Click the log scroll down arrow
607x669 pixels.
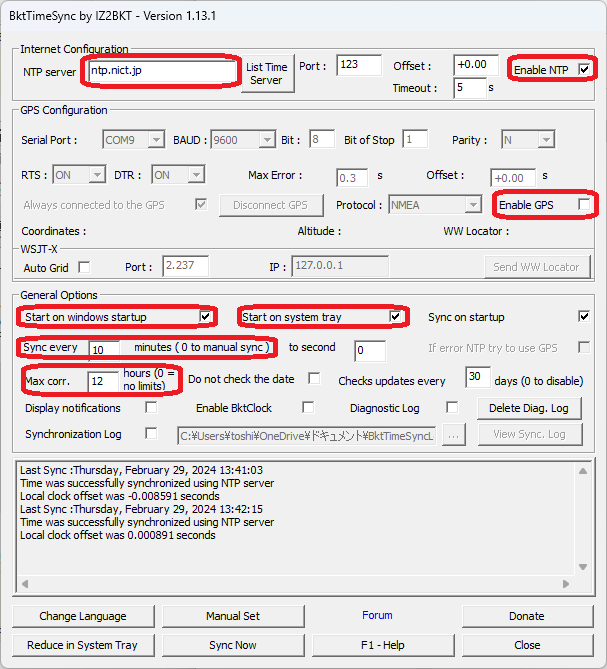pos(583,567)
